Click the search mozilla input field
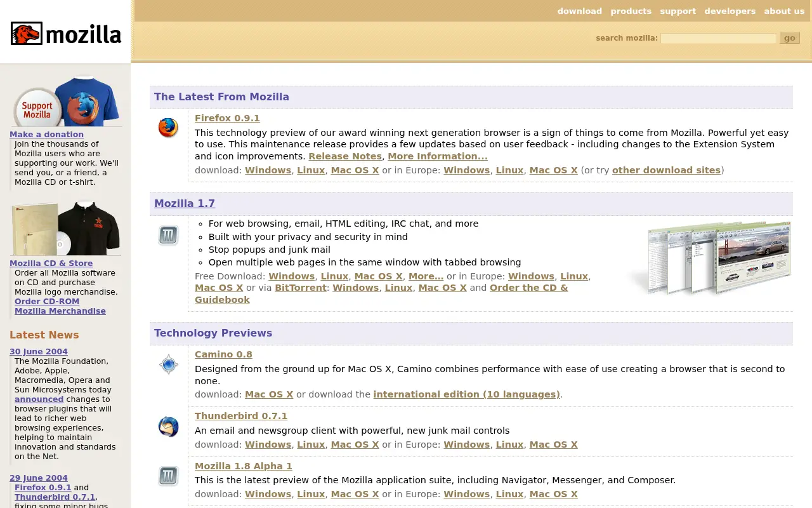 click(x=718, y=38)
